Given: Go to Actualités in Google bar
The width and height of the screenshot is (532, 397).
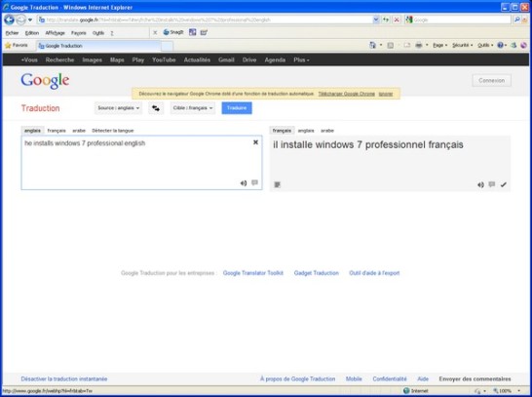Looking at the screenshot, I should tap(197, 60).
